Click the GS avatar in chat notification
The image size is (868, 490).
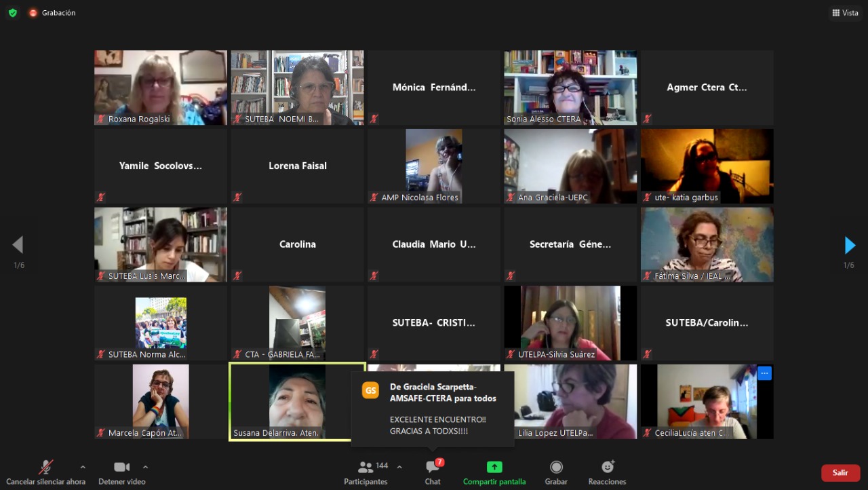(370, 390)
